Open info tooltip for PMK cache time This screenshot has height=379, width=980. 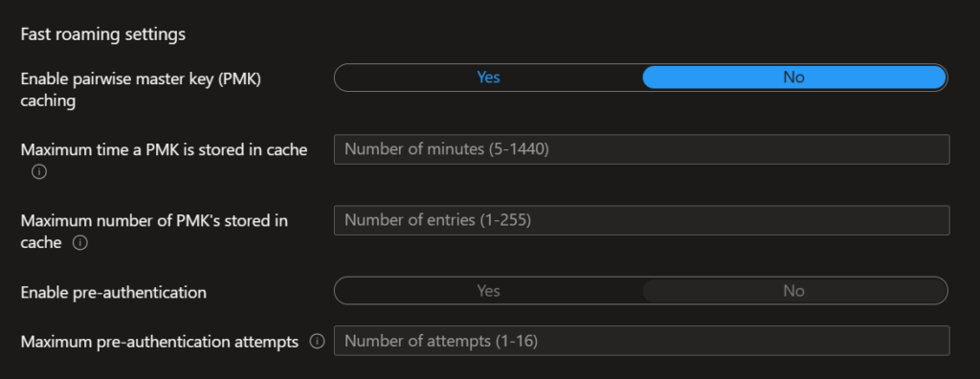38,172
